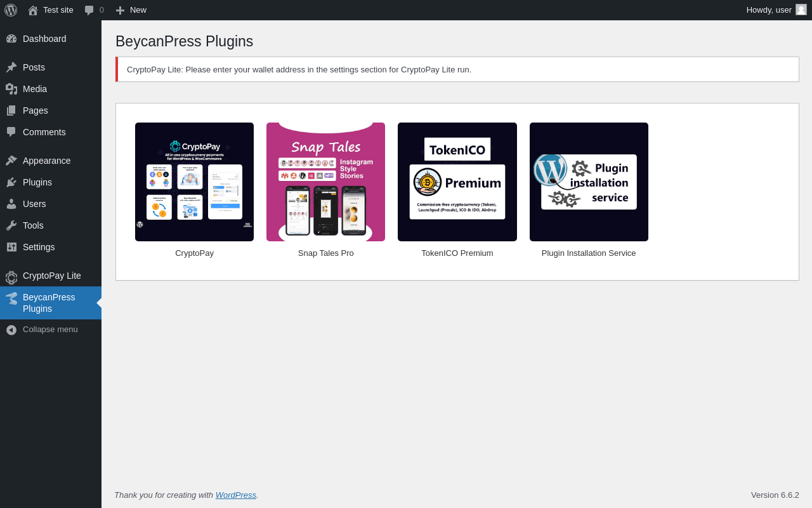Click the Collapse menu arrow icon

point(11,330)
